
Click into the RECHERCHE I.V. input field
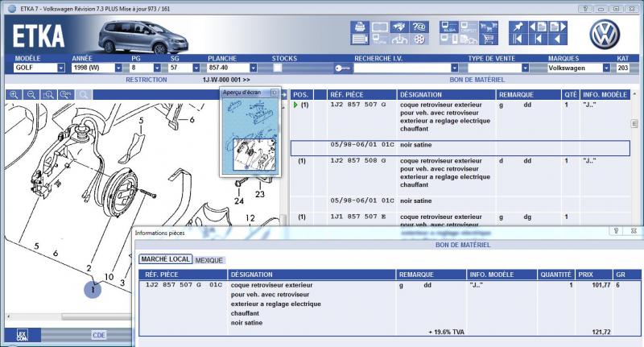[402, 68]
